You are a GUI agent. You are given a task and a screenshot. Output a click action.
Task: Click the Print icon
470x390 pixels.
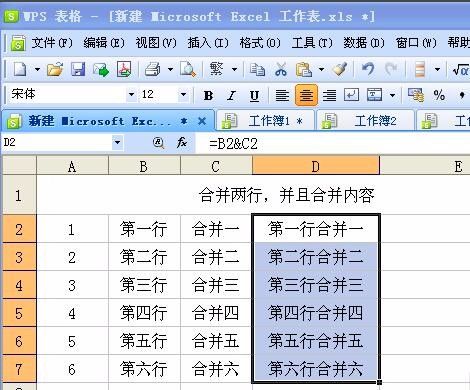tap(152, 69)
